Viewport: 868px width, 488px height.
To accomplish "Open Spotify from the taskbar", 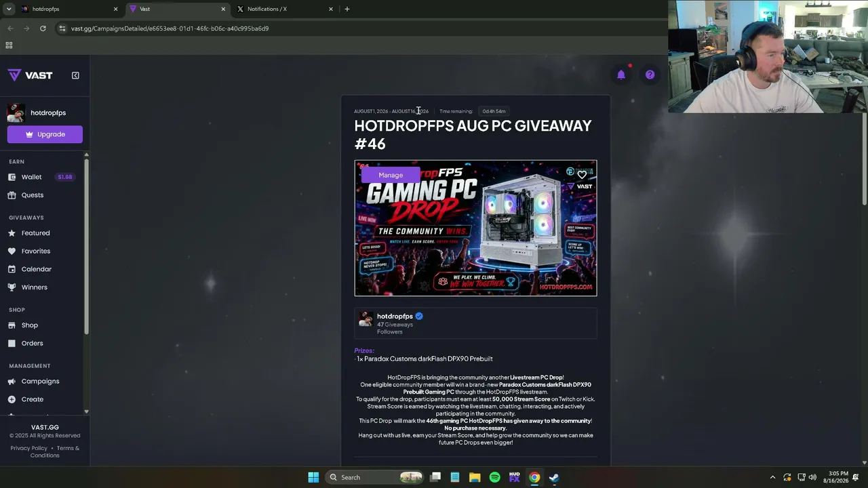I will pyautogui.click(x=494, y=477).
